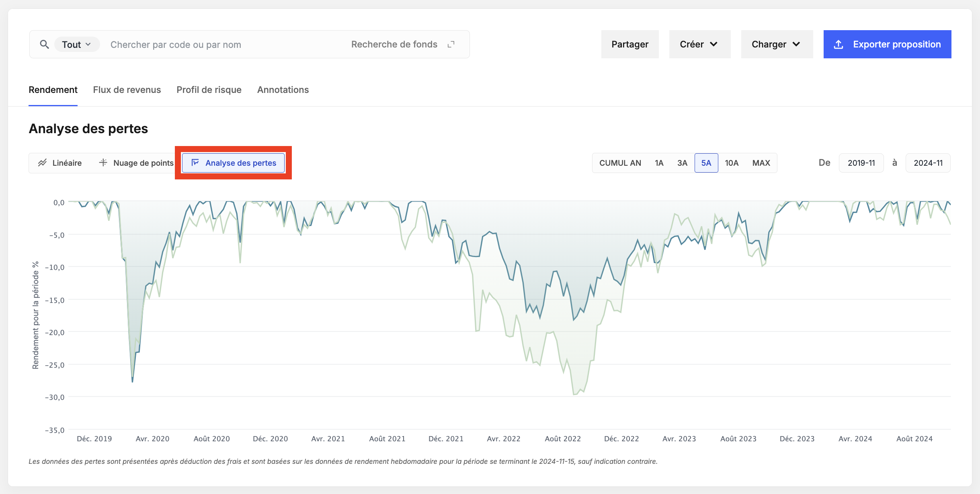Image resolution: width=980 pixels, height=494 pixels.
Task: Click Exporter proposition button
Action: [888, 44]
